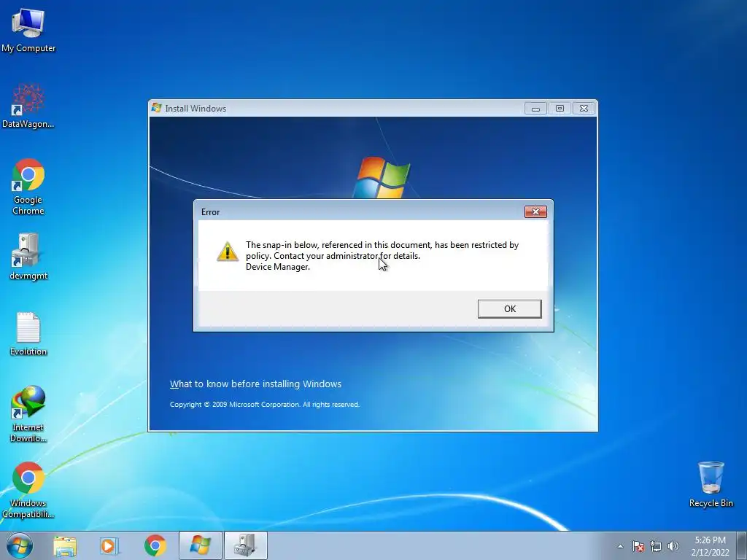Click the Error dialog title text
Viewport: 747px width, 560px height.
pyautogui.click(x=210, y=212)
